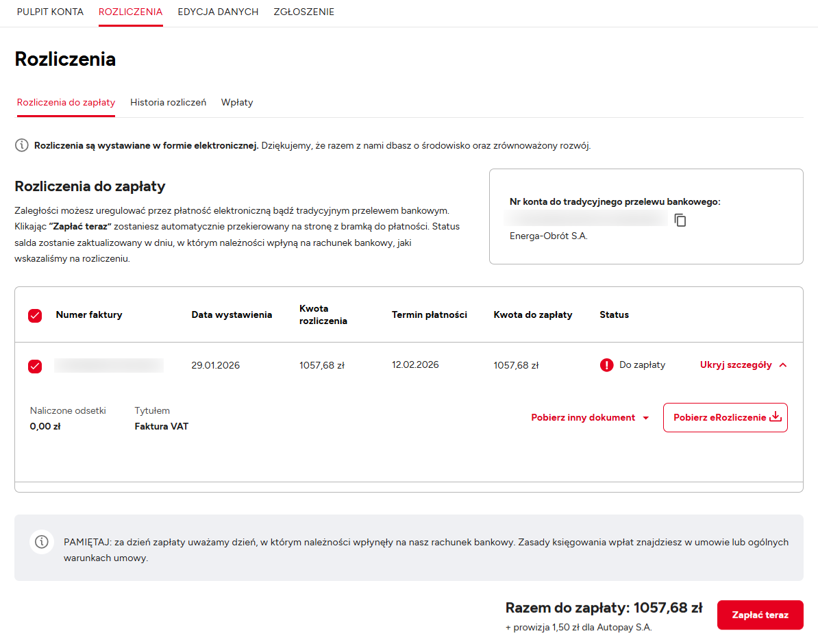
Task: Click the Termin płatności column header
Action: [x=430, y=314]
